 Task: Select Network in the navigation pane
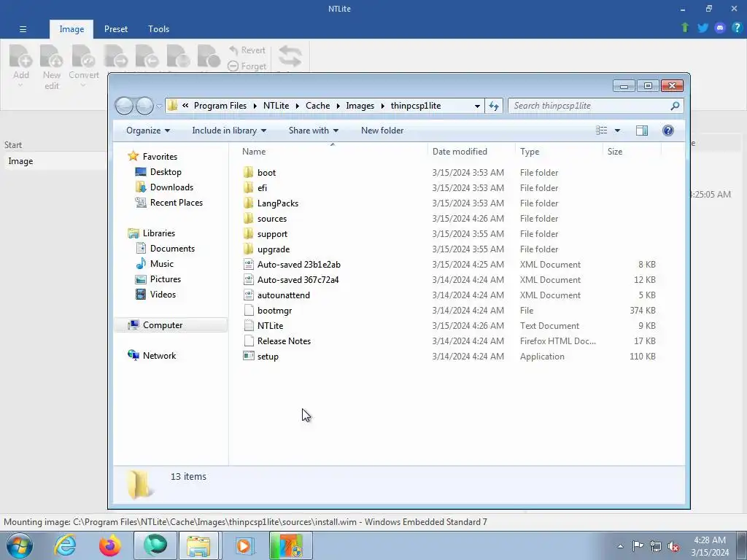click(x=152, y=356)
